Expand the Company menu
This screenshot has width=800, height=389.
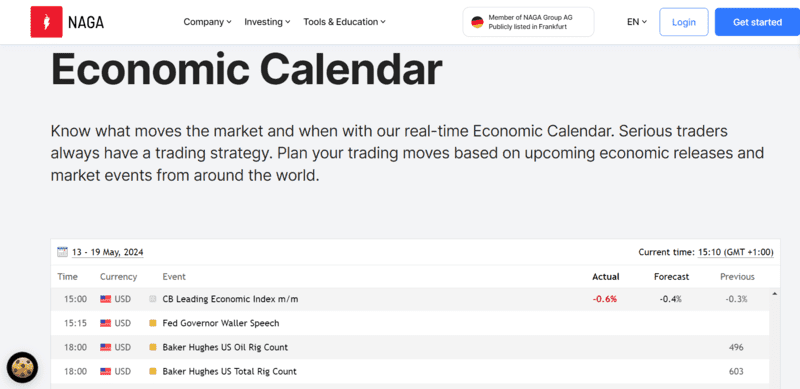click(x=207, y=22)
